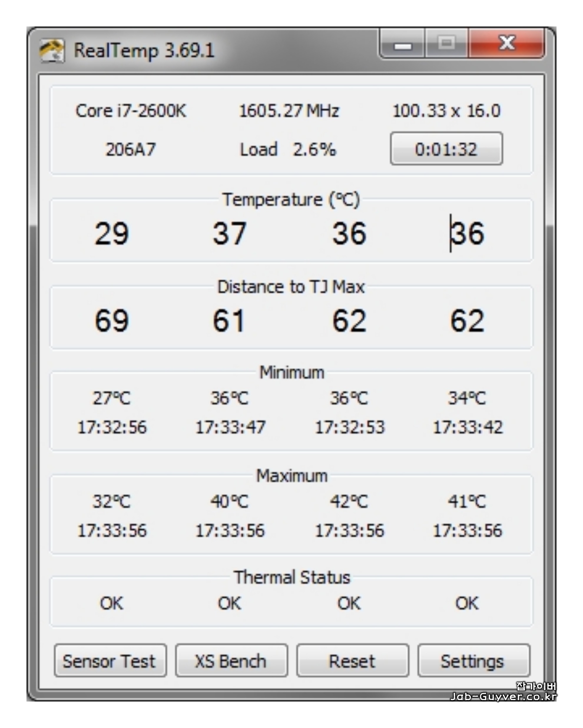
Task: Click the disabled maximize button
Action: (447, 44)
